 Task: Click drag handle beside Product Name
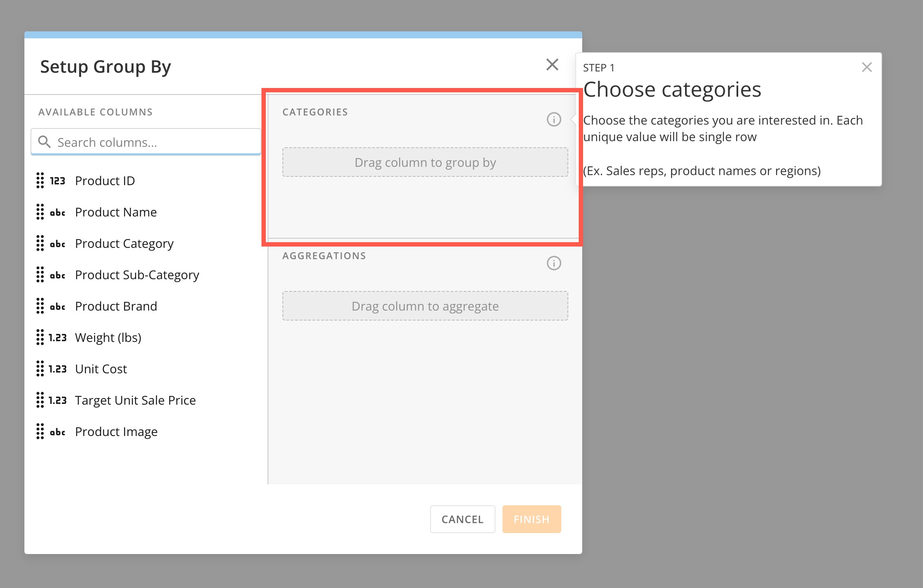coord(40,212)
